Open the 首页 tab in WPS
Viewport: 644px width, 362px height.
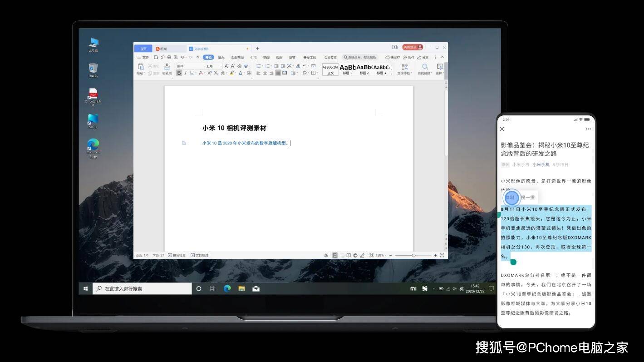[x=143, y=49]
